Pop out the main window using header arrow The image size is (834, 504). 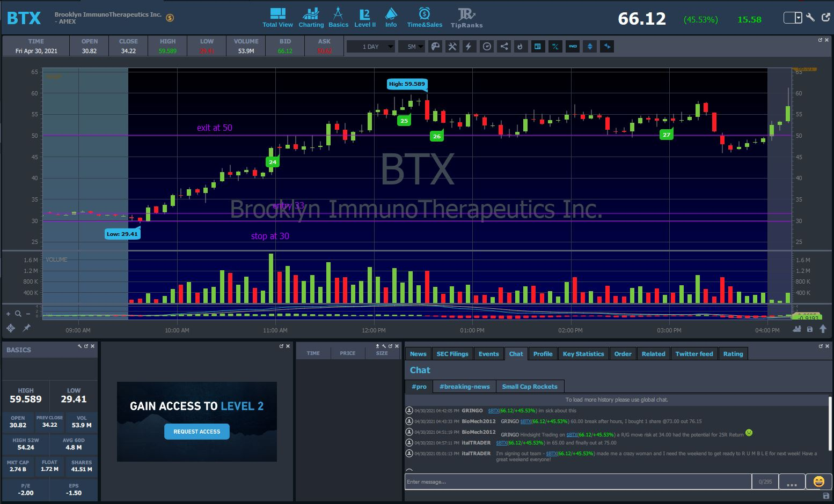tap(825, 18)
